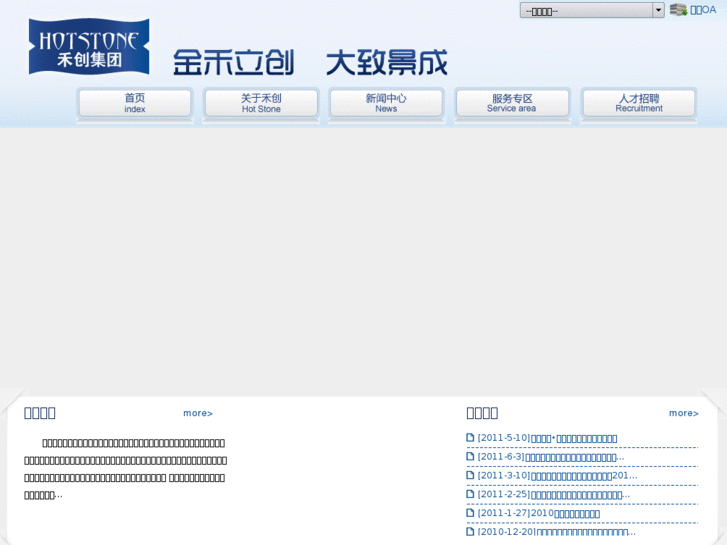Expand the dropdown at the top

(592, 10)
